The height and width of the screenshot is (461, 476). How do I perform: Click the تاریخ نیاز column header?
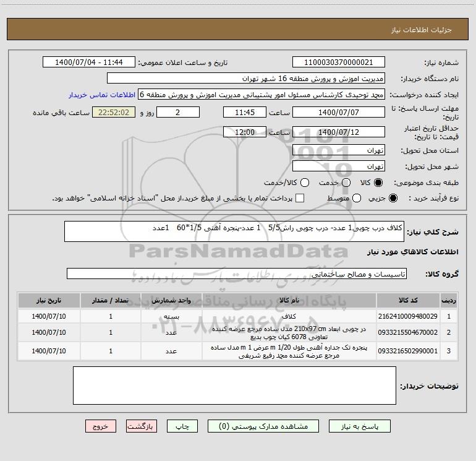pos(49,300)
